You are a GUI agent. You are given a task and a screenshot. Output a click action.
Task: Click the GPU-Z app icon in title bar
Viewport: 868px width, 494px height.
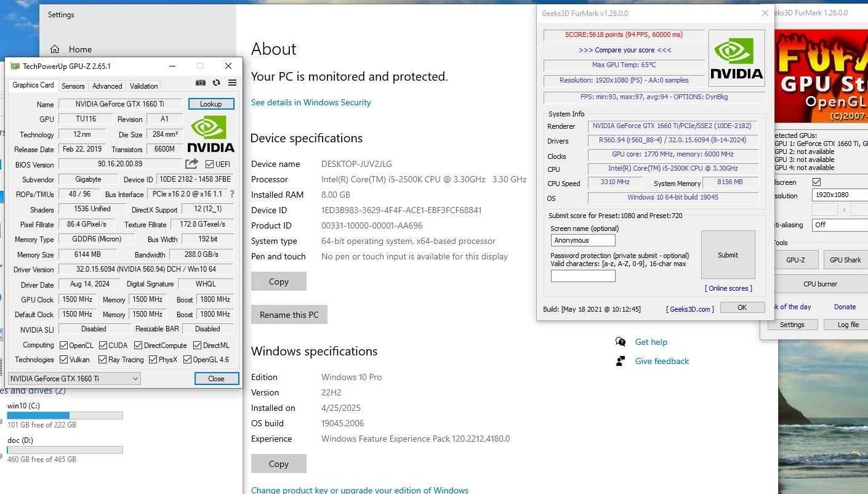pos(15,66)
